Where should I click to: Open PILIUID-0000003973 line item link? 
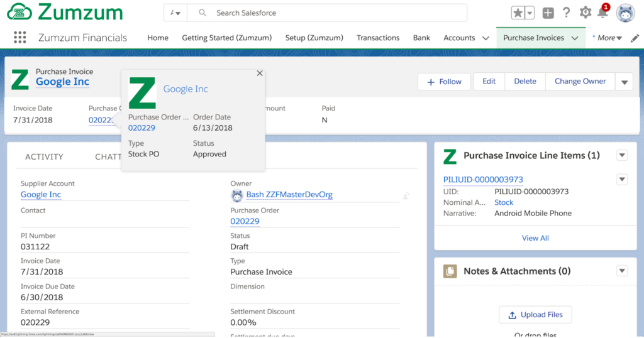point(483,180)
